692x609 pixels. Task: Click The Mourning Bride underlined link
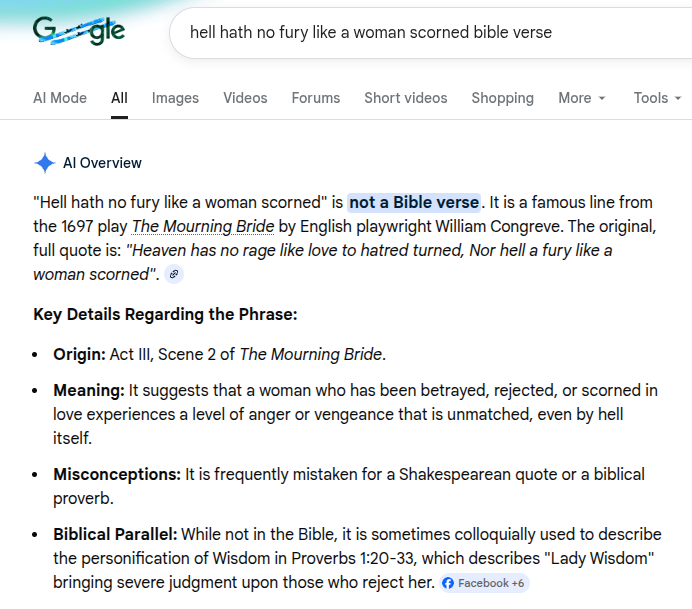(x=203, y=226)
